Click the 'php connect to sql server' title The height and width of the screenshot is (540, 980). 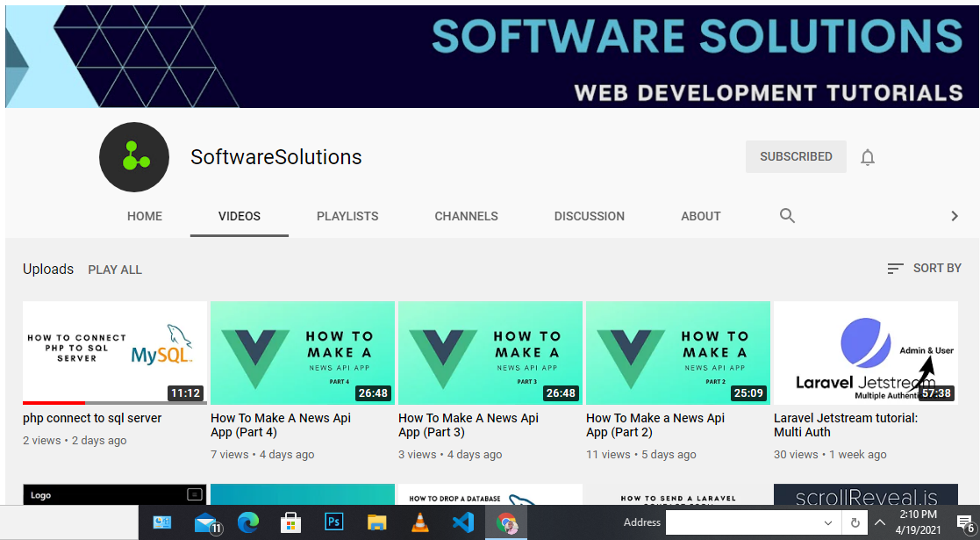[92, 418]
